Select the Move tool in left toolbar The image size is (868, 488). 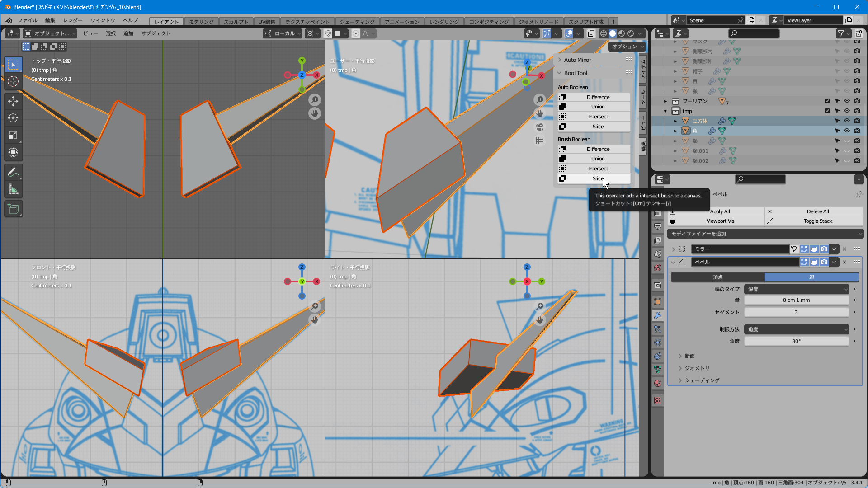tap(13, 101)
